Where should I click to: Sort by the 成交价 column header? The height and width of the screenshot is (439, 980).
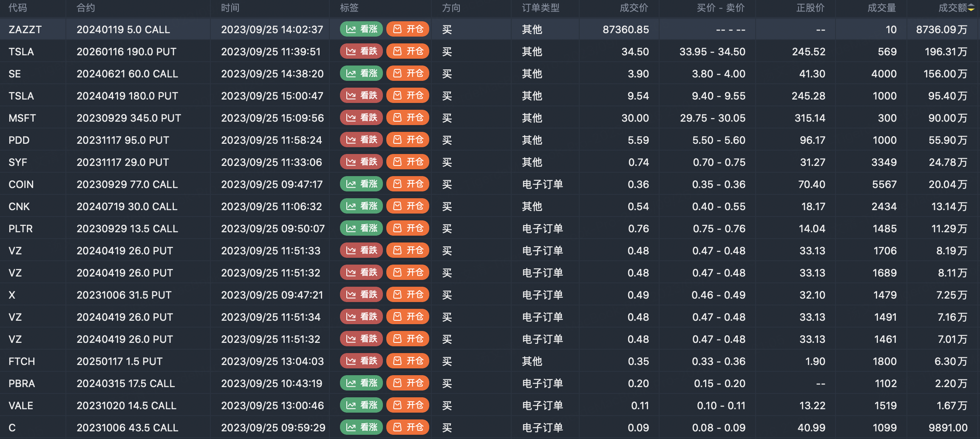coord(634,8)
